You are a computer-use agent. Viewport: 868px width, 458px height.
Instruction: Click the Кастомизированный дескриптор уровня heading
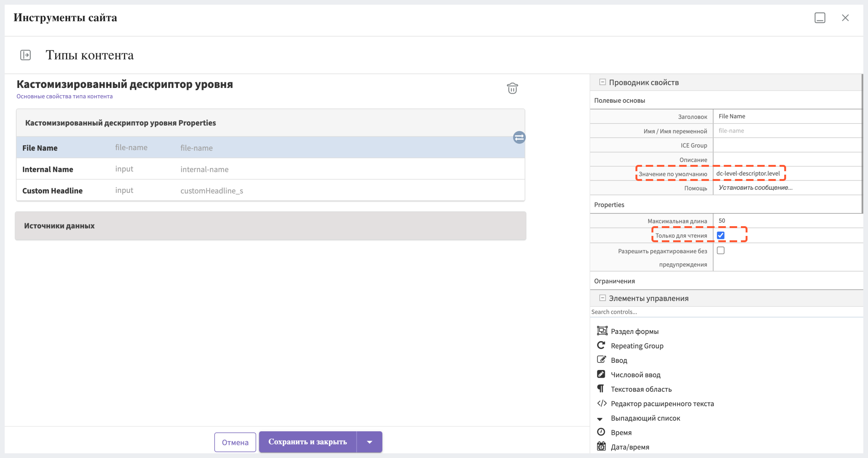coord(125,84)
